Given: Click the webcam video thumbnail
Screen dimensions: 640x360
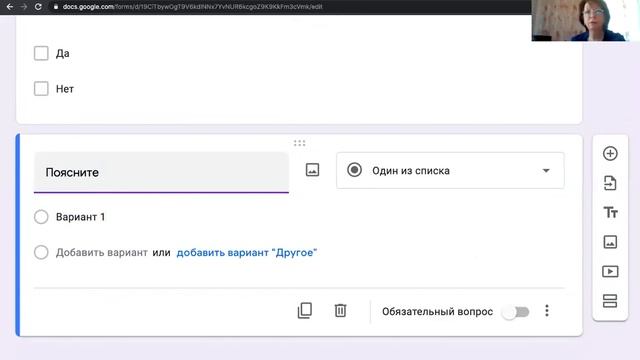Looking at the screenshot, I should 586,20.
